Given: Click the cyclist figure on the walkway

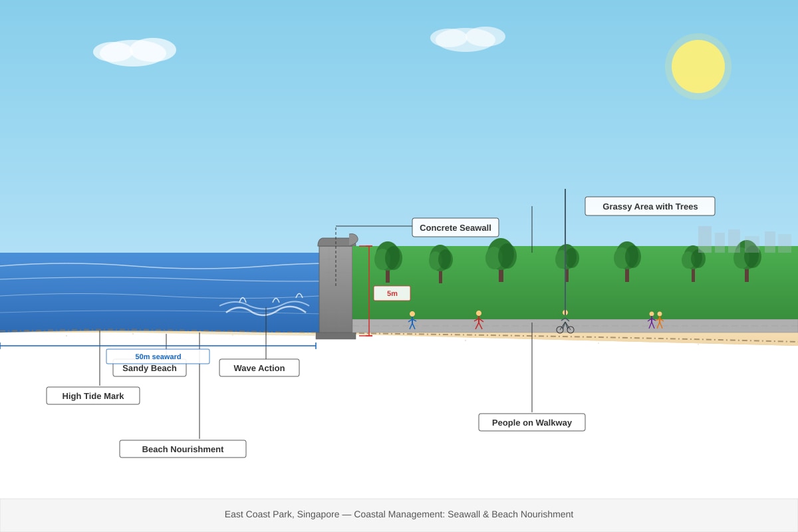Looking at the screenshot, I should pos(565,322).
